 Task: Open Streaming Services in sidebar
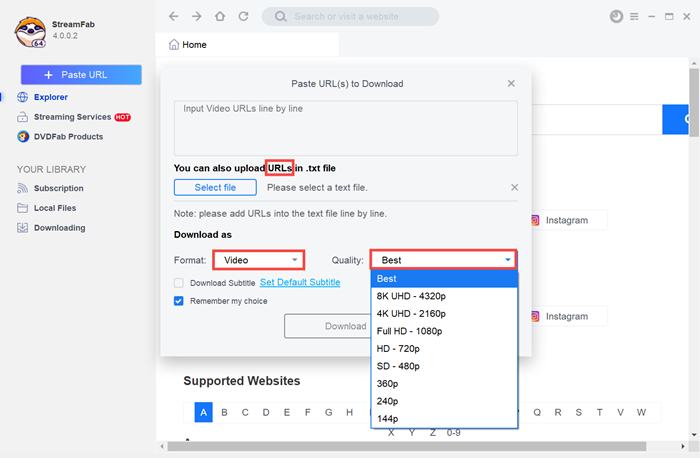(x=72, y=117)
